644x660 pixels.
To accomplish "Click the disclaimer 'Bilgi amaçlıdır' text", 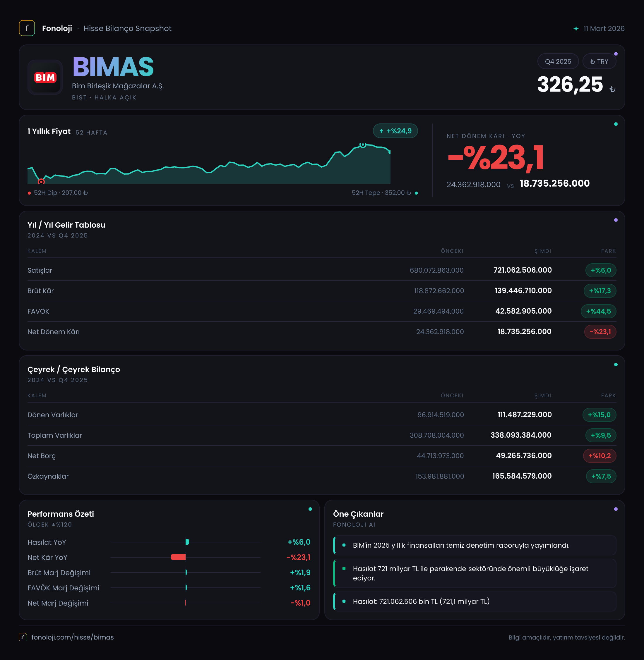I will tap(566, 637).
